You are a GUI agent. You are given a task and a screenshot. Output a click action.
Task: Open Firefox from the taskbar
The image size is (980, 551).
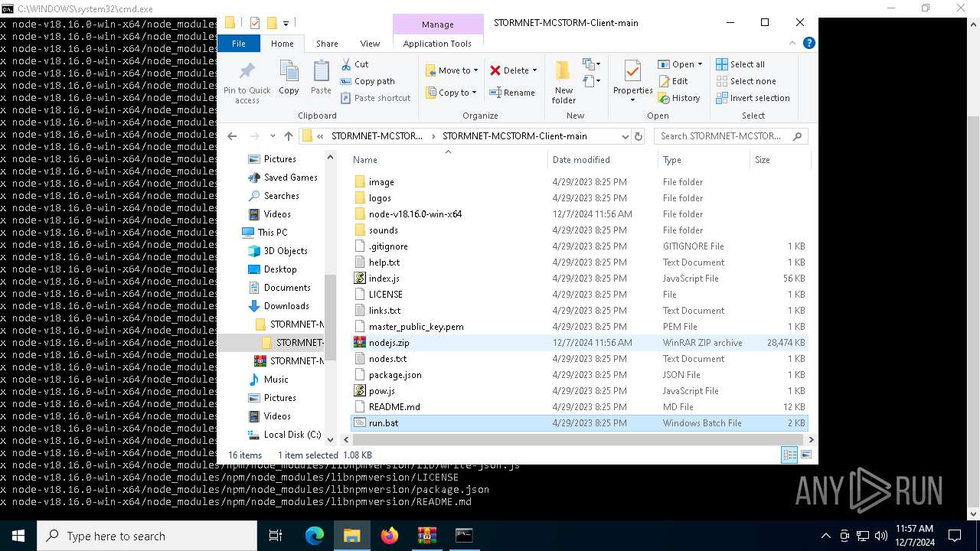coord(390,536)
